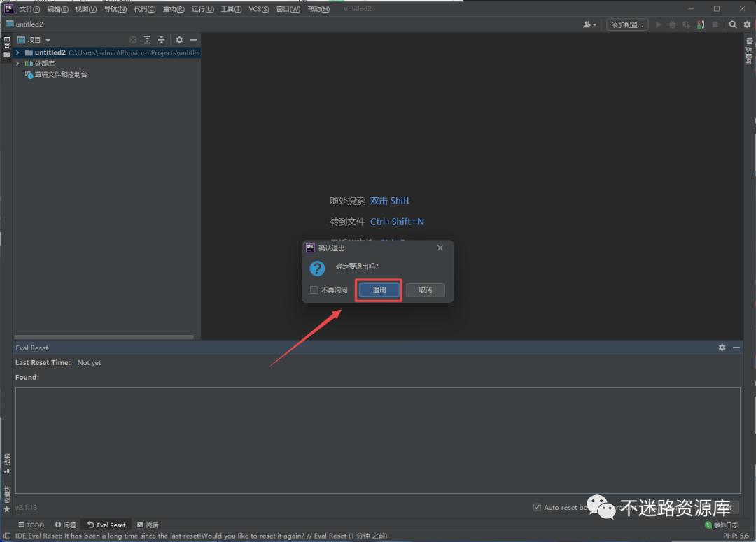Click the 添加配置... run configuration button

[x=626, y=24]
